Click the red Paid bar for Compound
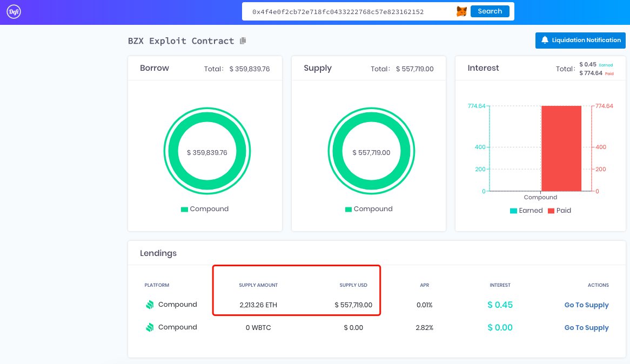This screenshot has width=630, height=364. tap(561, 149)
